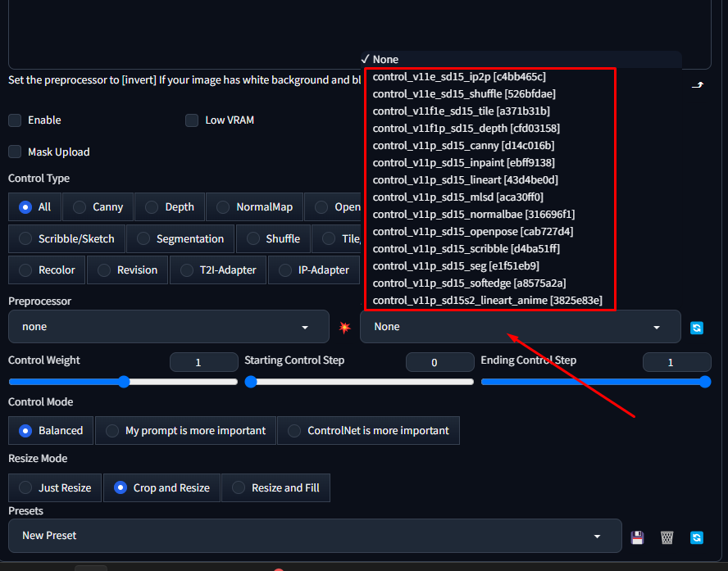Delete preset using the trash icon
Viewport: 728px width, 571px height.
(x=667, y=537)
